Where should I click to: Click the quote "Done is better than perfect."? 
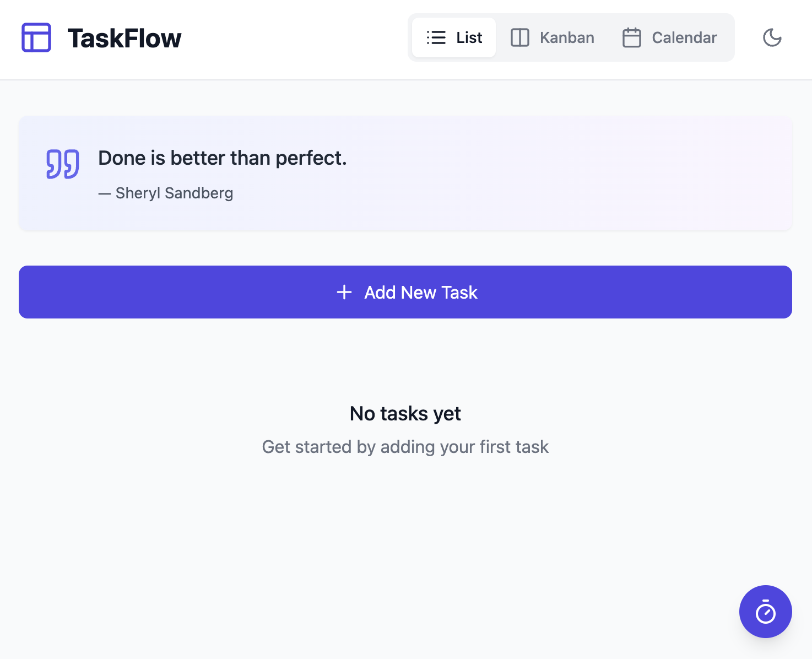(x=223, y=158)
